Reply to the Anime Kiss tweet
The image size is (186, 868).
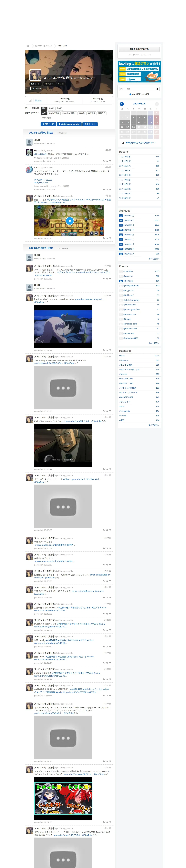(104, 350)
